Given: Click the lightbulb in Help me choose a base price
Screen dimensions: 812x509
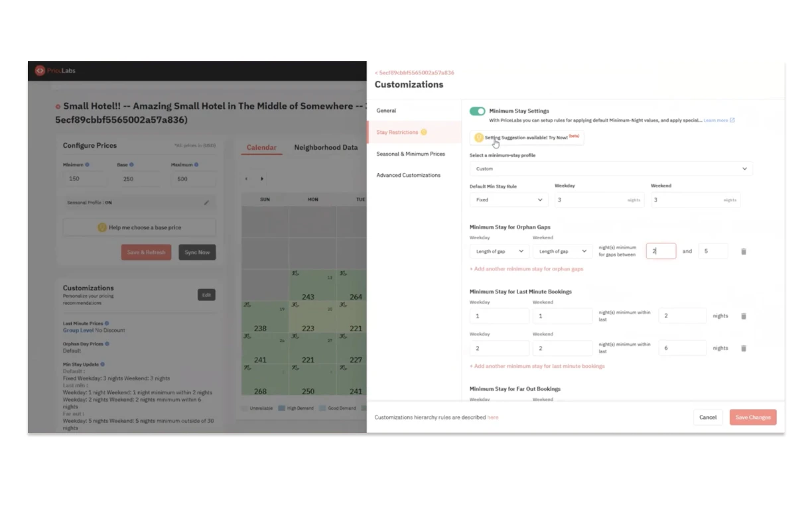Looking at the screenshot, I should (102, 227).
